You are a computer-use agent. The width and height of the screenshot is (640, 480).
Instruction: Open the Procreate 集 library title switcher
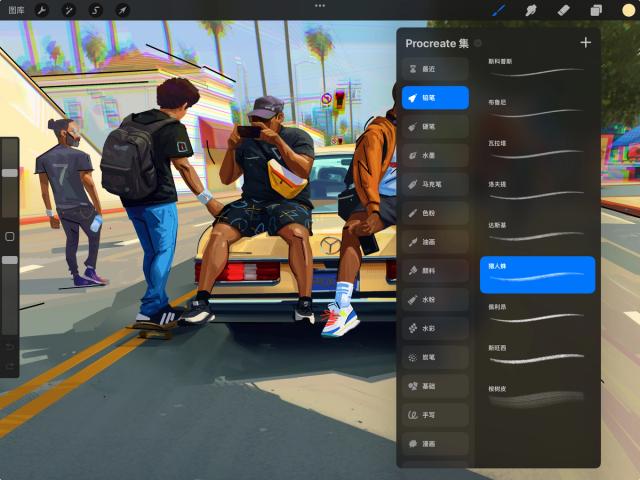point(437,43)
